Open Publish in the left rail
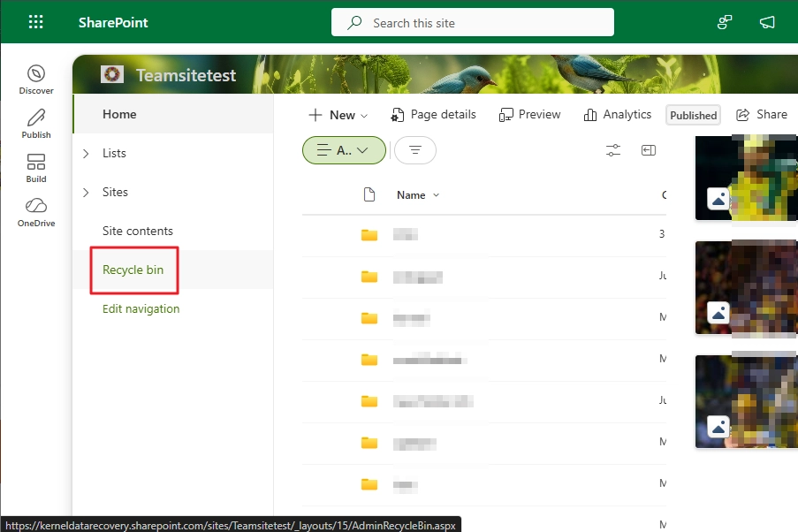The height and width of the screenshot is (532, 798). (x=36, y=124)
